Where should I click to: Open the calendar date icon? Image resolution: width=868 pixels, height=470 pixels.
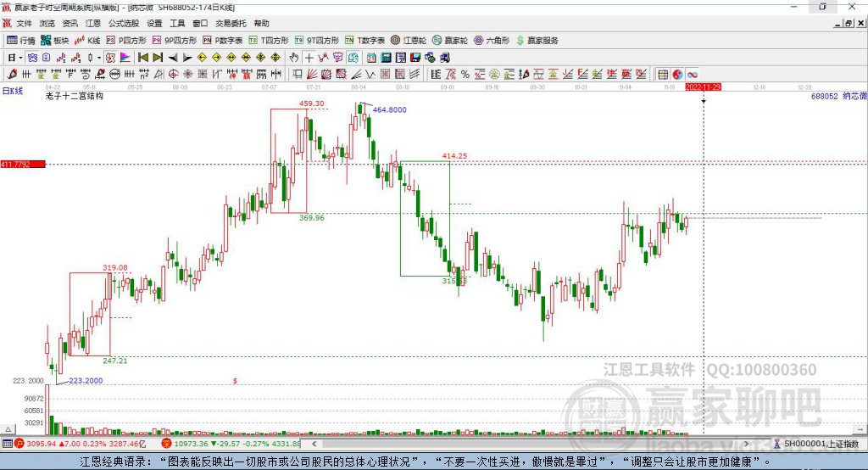click(x=371, y=58)
